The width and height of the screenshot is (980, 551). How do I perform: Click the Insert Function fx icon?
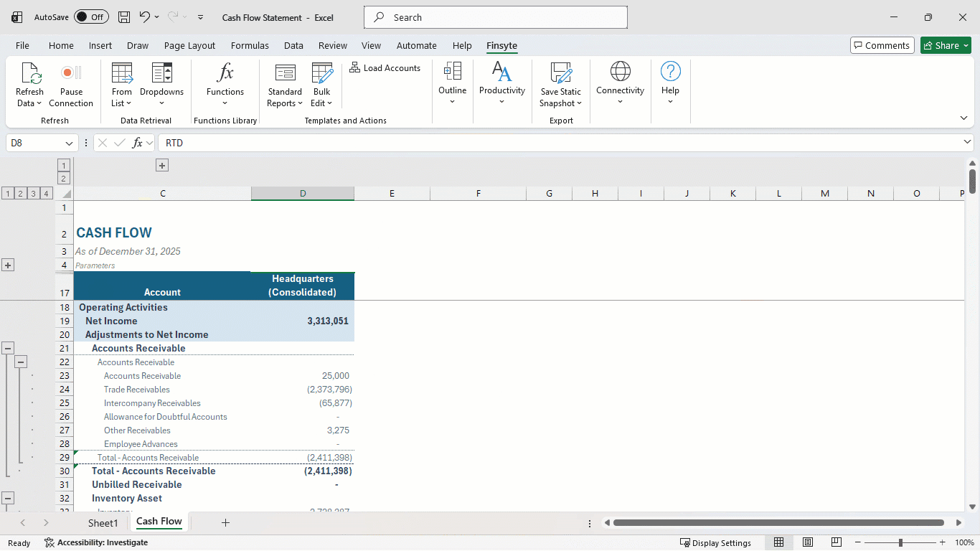pyautogui.click(x=137, y=143)
